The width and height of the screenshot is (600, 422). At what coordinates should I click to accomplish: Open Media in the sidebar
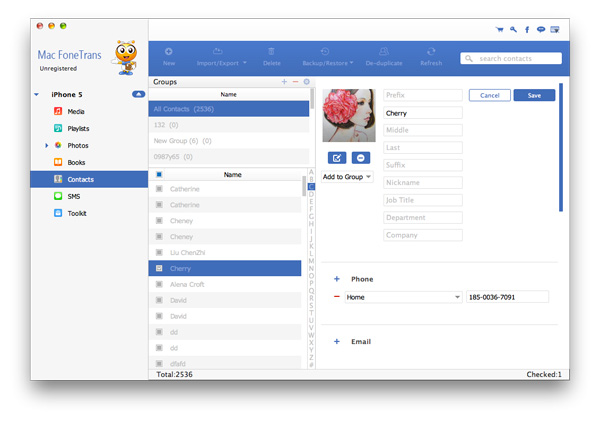pos(76,111)
